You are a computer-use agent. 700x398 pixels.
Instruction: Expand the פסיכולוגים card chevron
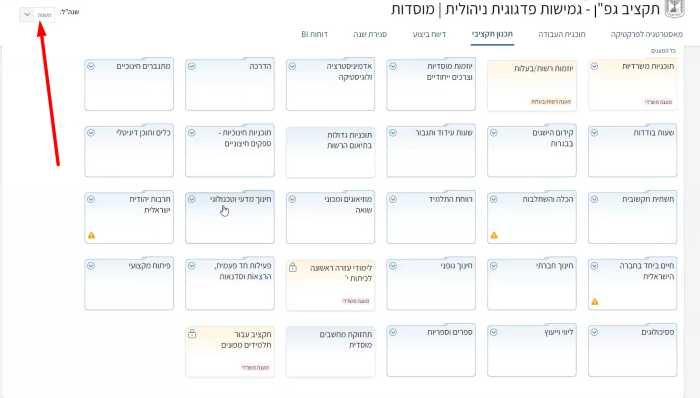[x=594, y=332]
